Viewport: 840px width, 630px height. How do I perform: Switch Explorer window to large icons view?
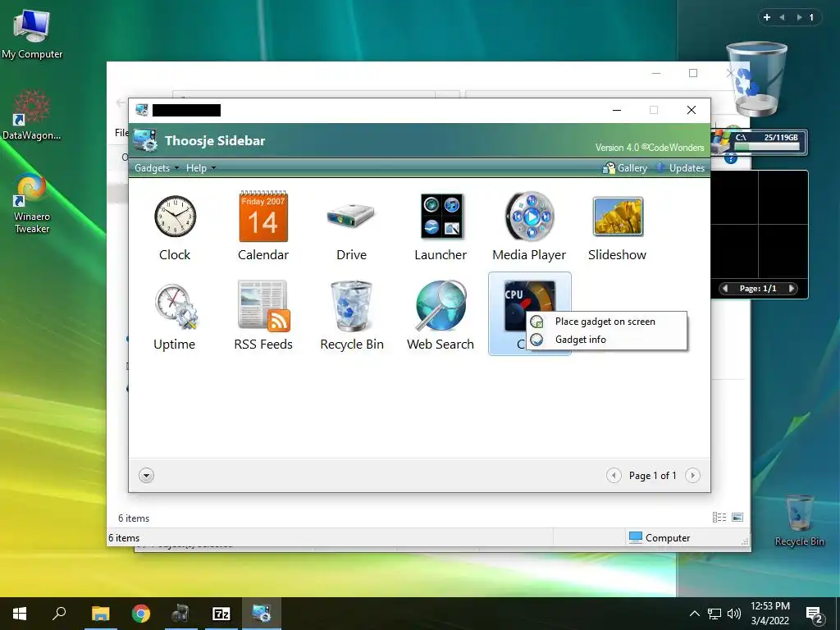tap(737, 517)
